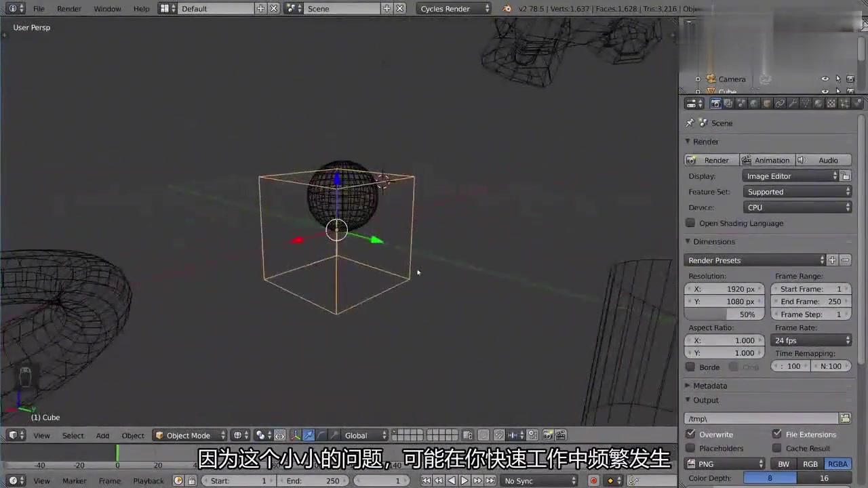Open the No Sync playback dropdown

click(538, 481)
